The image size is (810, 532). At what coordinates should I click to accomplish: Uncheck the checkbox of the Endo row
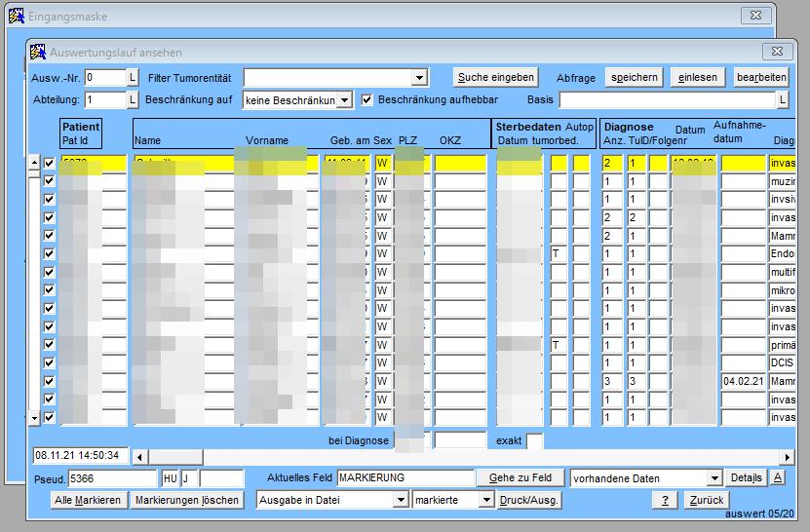(49, 253)
